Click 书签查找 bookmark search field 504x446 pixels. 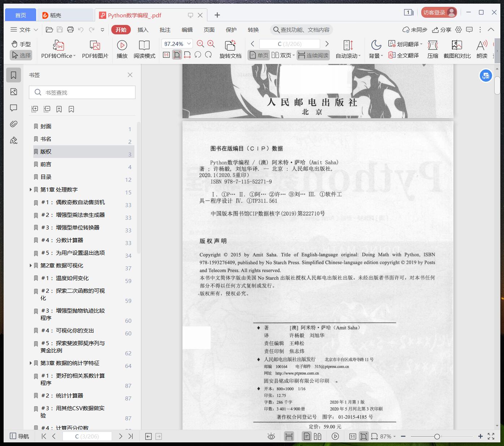(82, 93)
